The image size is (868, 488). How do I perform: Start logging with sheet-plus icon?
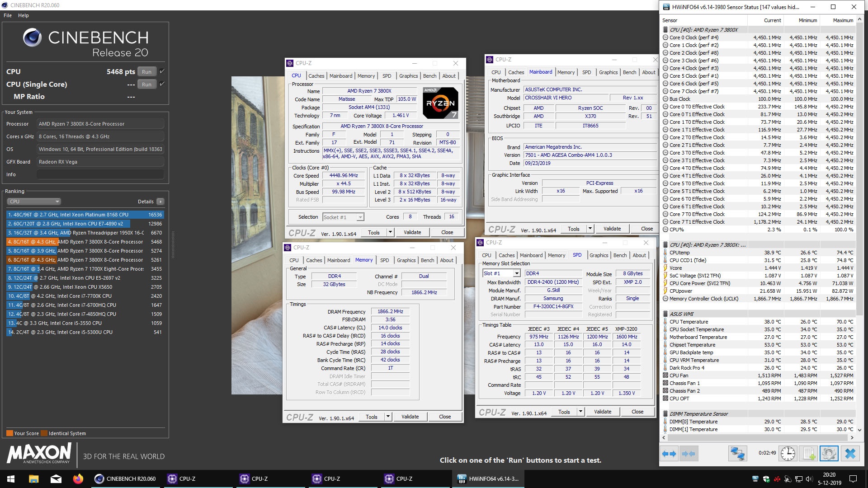coord(809,453)
